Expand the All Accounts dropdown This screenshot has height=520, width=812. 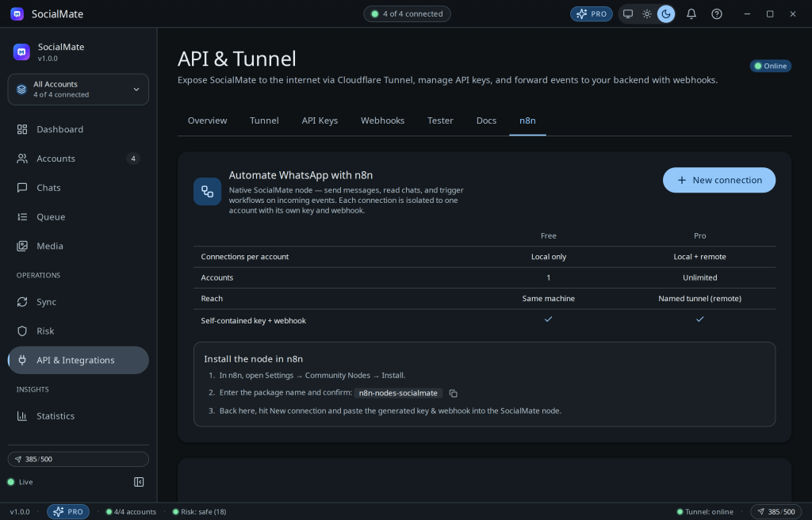coord(79,89)
